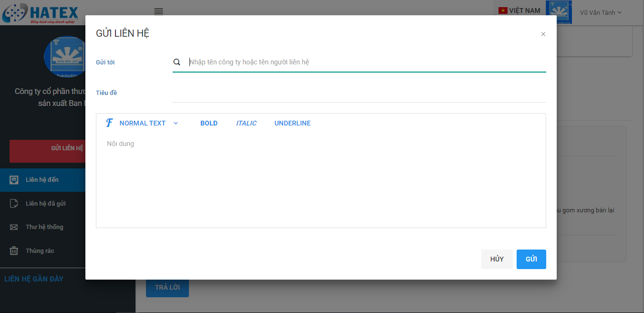The width and height of the screenshot is (644, 313).
Task: Click the hamburger menu icon in header
Action: pyautogui.click(x=159, y=11)
